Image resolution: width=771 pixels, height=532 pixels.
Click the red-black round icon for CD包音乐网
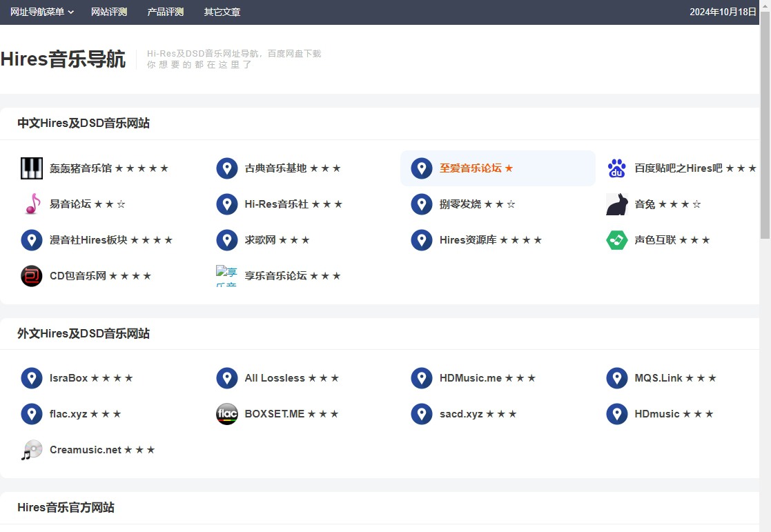(32, 276)
